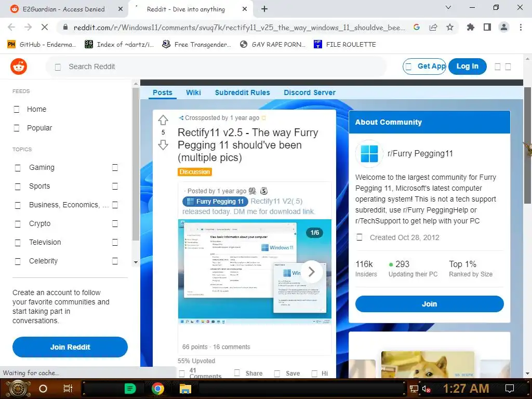532x399 pixels.
Task: Open a new browser tab
Action: pos(264,9)
